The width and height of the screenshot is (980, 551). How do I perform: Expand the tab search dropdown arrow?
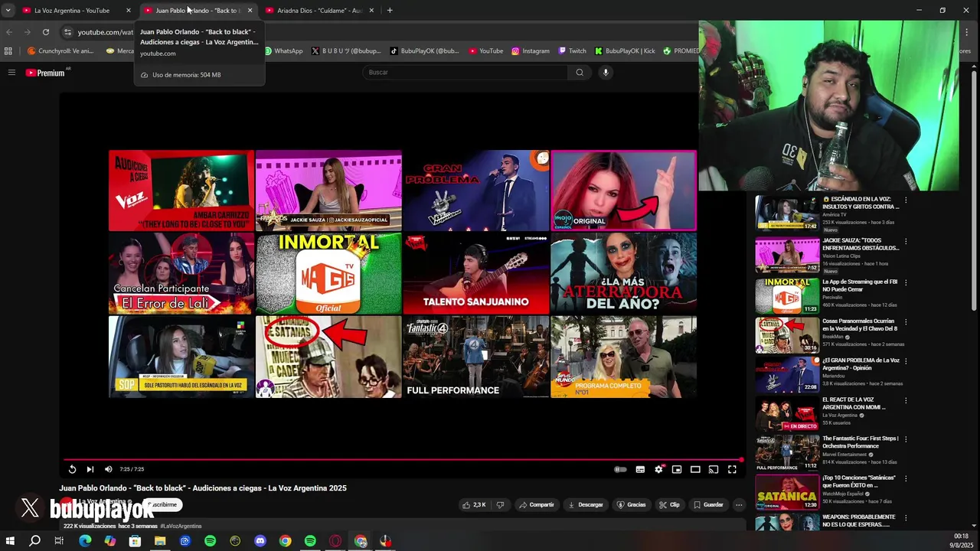pyautogui.click(x=8, y=11)
